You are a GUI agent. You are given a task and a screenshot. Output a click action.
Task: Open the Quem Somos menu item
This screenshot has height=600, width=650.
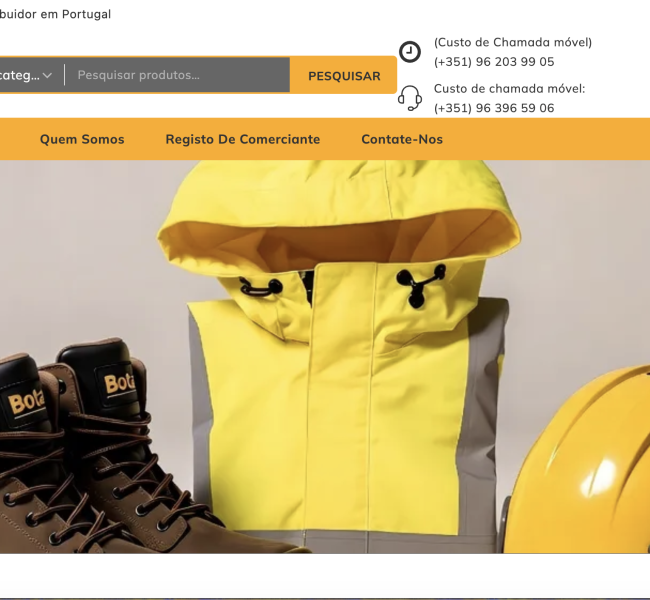82,139
